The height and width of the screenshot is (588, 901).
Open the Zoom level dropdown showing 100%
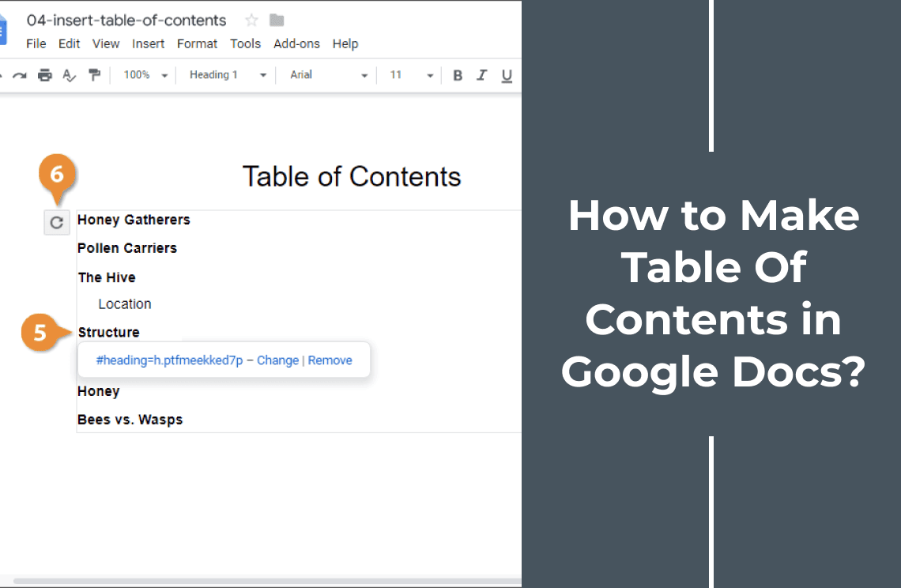[x=145, y=75]
